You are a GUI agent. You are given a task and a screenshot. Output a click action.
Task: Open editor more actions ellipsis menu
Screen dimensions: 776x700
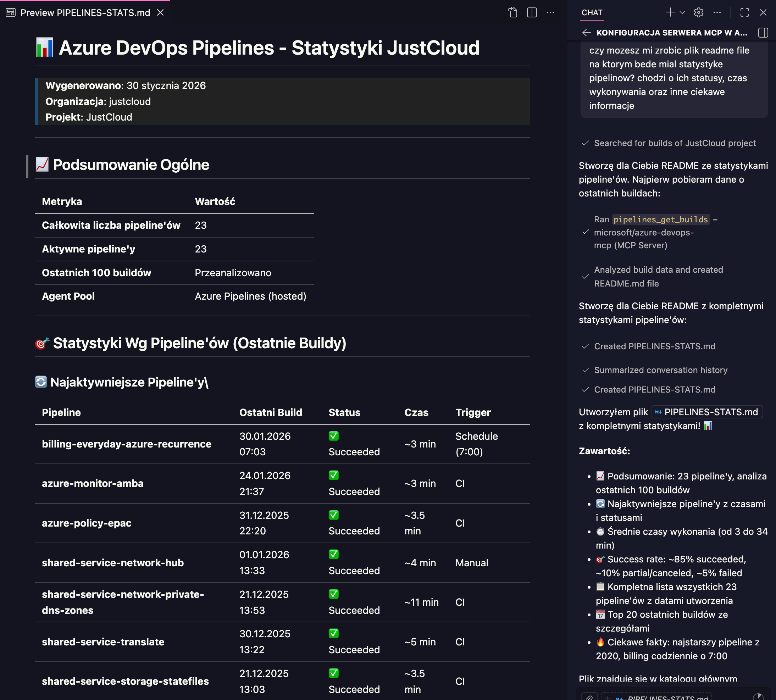(x=550, y=13)
